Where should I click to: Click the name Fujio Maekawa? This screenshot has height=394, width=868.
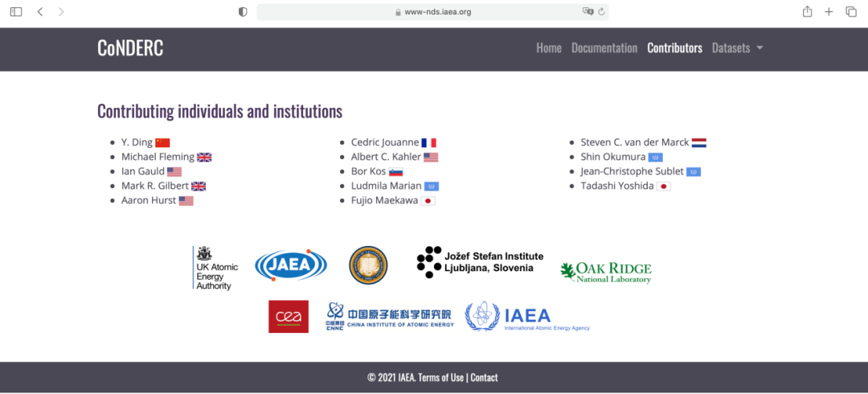coord(385,200)
